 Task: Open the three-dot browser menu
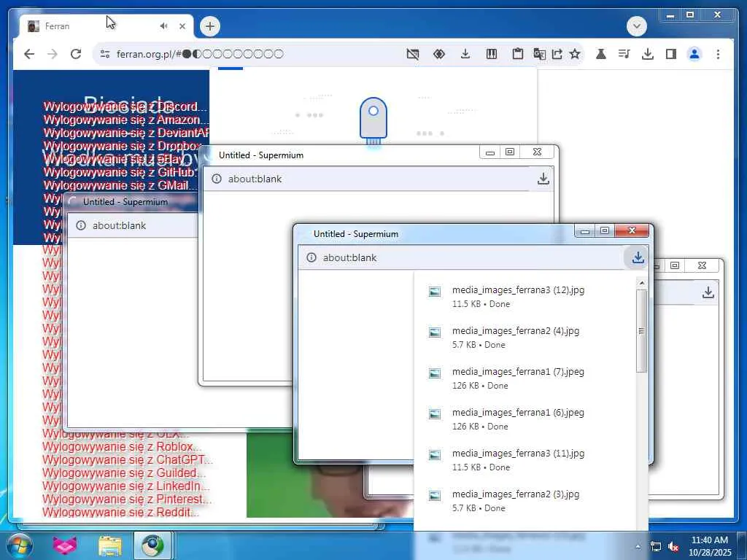click(718, 54)
